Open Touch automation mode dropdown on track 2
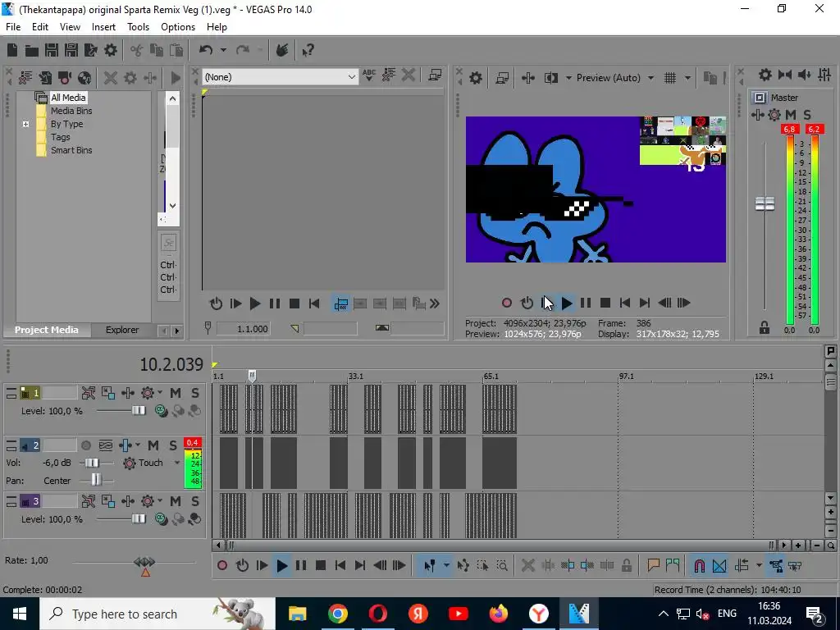The height and width of the screenshot is (630, 840). click(177, 463)
